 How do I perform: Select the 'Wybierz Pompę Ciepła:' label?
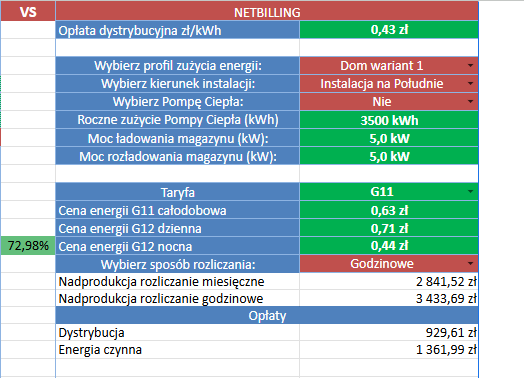(x=177, y=102)
